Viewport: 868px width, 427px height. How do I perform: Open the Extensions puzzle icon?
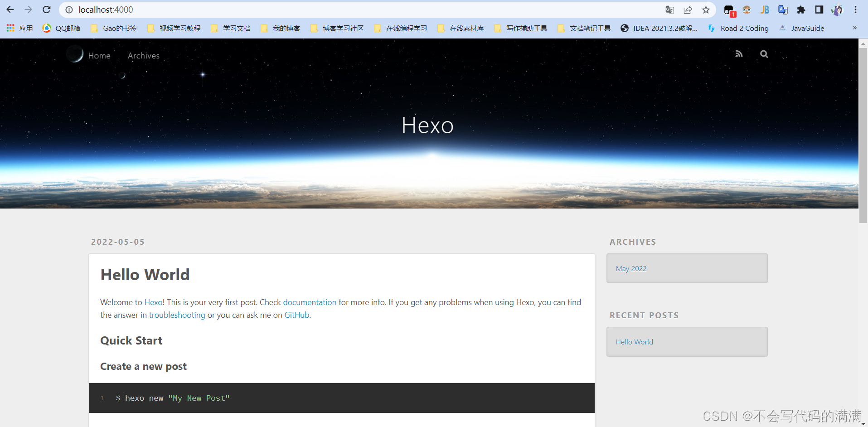(x=801, y=10)
